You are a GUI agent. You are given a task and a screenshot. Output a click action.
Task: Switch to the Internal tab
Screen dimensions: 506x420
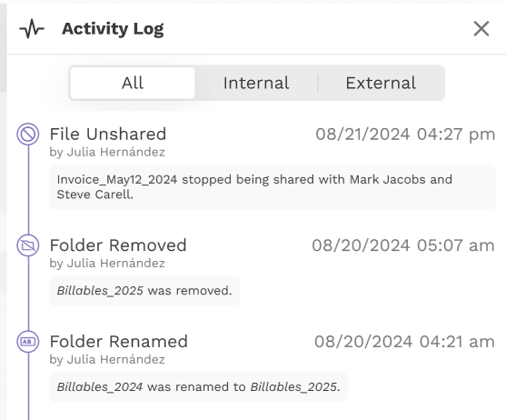pyautogui.click(x=256, y=83)
